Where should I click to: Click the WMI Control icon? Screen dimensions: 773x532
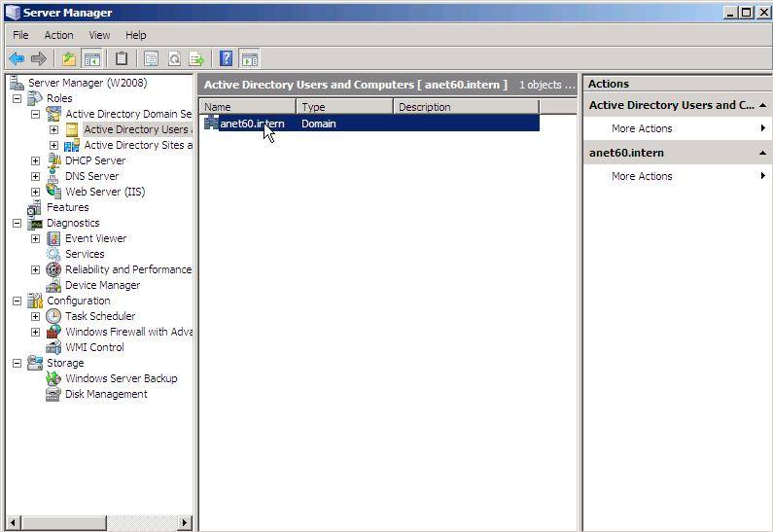pos(53,347)
